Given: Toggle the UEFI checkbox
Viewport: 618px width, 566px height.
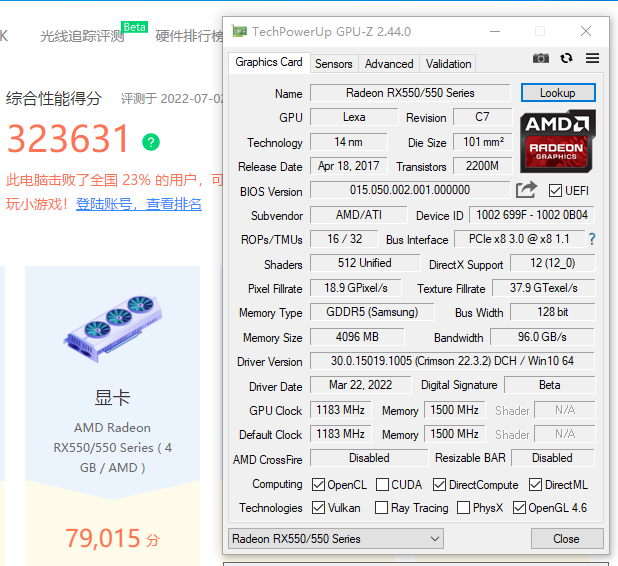Looking at the screenshot, I should (555, 191).
